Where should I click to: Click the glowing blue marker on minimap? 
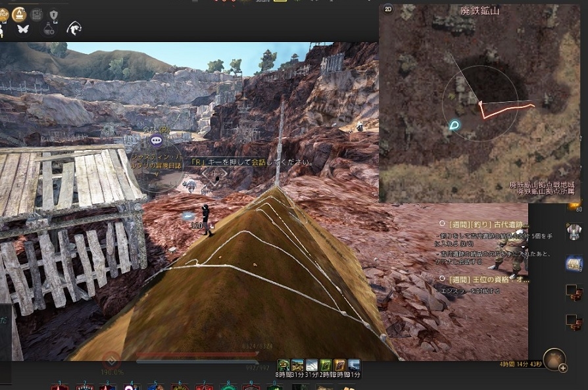point(454,124)
